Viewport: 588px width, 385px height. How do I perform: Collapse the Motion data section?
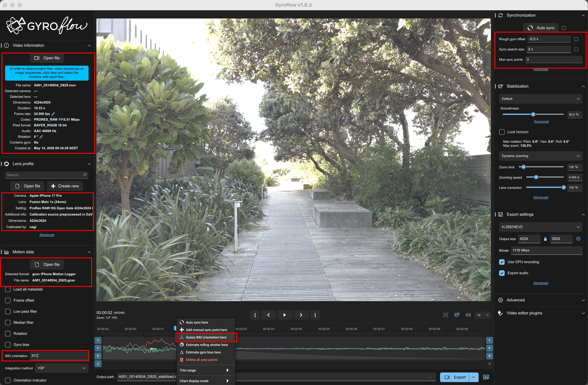click(x=89, y=252)
